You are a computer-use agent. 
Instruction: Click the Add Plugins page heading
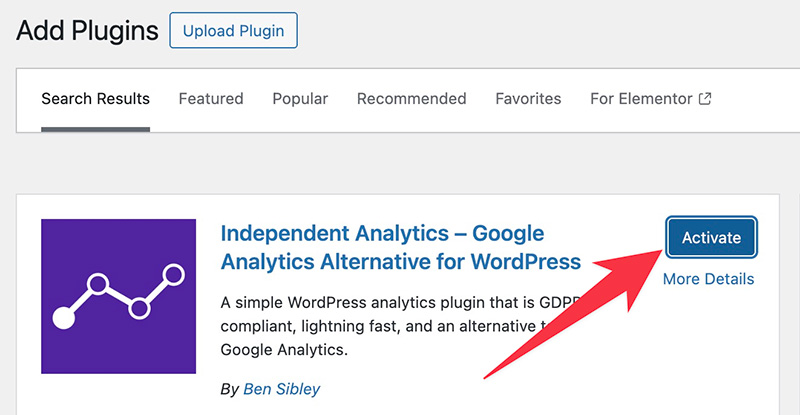pyautogui.click(x=87, y=31)
